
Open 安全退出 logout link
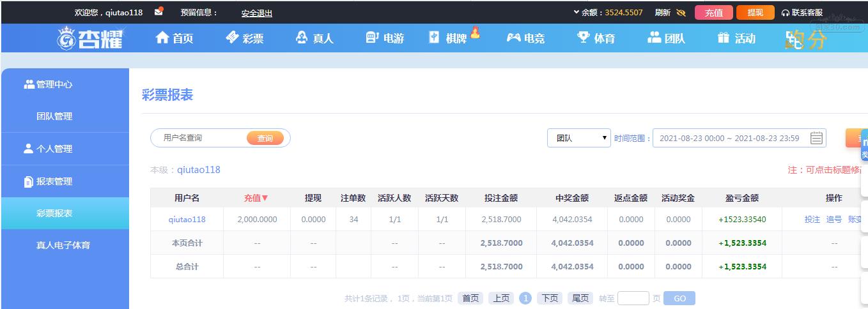click(257, 13)
